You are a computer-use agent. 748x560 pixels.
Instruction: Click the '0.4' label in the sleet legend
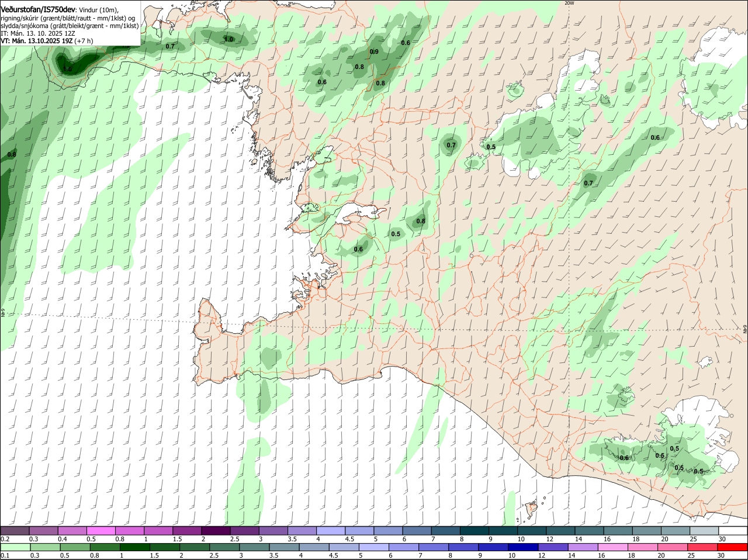(63, 538)
